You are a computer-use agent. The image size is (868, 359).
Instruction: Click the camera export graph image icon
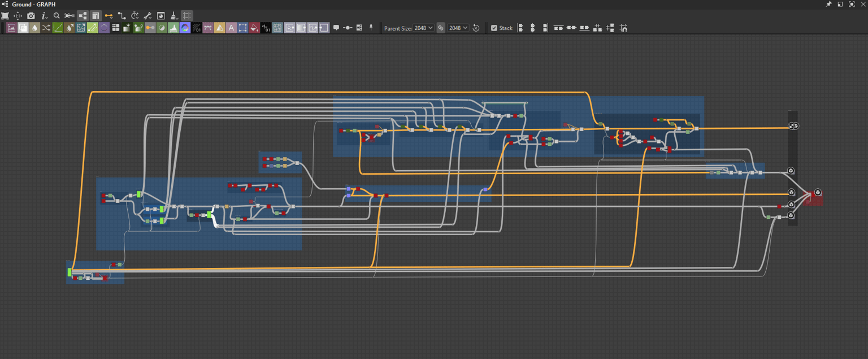click(x=31, y=16)
